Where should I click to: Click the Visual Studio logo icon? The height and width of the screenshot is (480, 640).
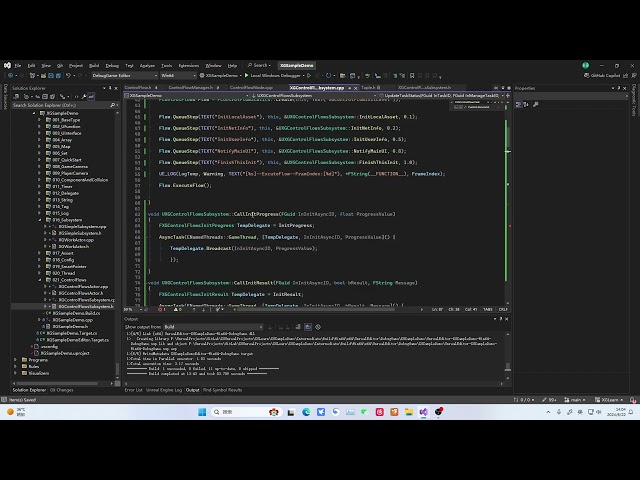7,65
